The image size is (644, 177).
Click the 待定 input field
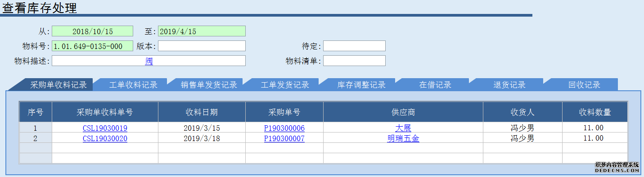[x=354, y=46]
